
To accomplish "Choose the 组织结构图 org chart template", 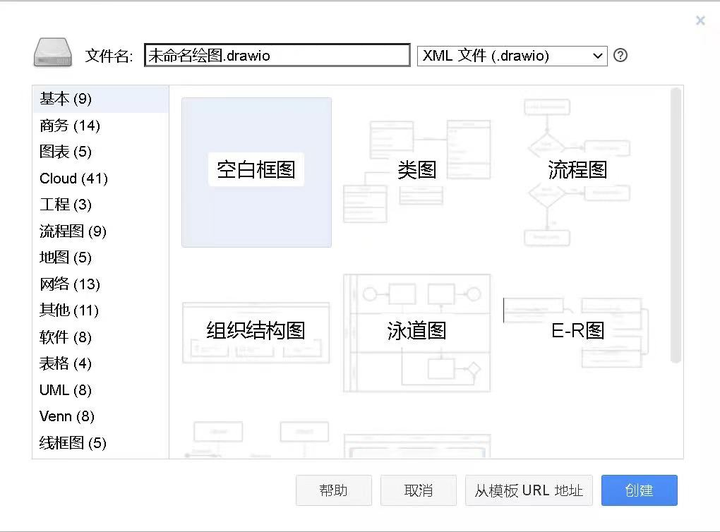I will pyautogui.click(x=256, y=332).
